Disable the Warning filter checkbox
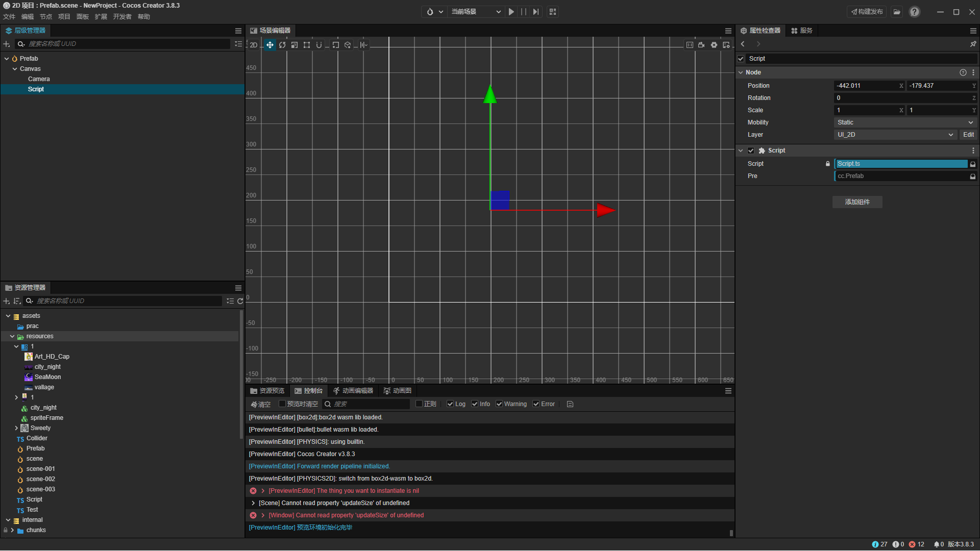980x551 pixels. click(499, 404)
